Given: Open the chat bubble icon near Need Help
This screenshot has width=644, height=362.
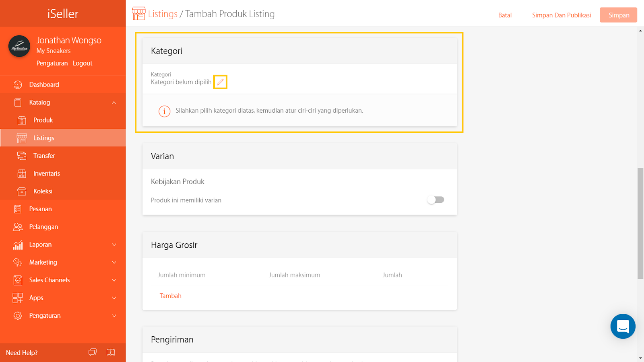Looking at the screenshot, I should pos(92,352).
